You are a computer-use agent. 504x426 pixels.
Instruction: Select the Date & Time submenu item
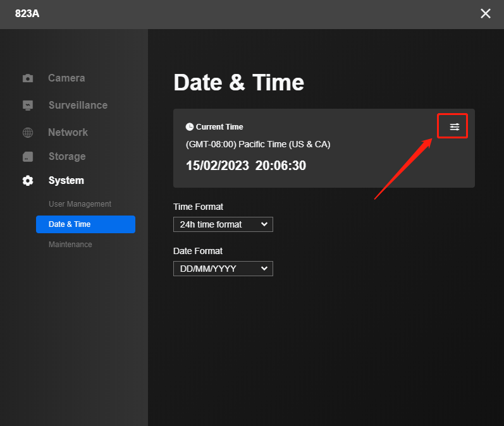[x=85, y=224]
